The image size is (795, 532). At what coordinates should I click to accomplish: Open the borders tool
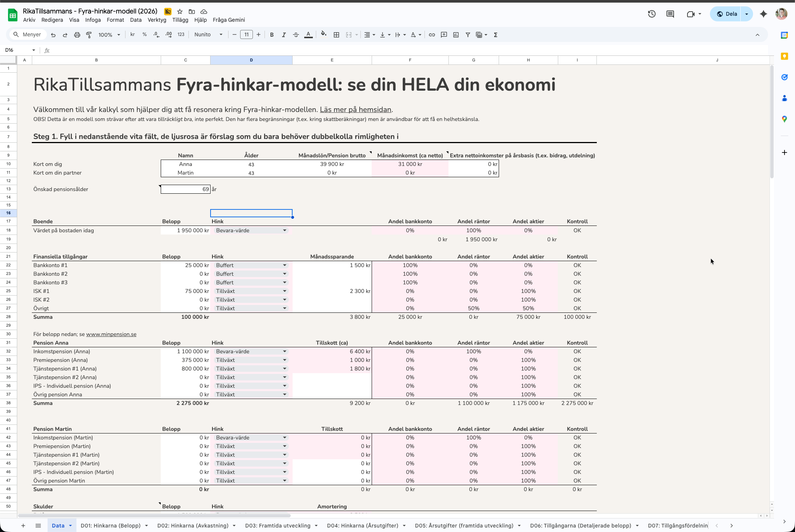[336, 35]
